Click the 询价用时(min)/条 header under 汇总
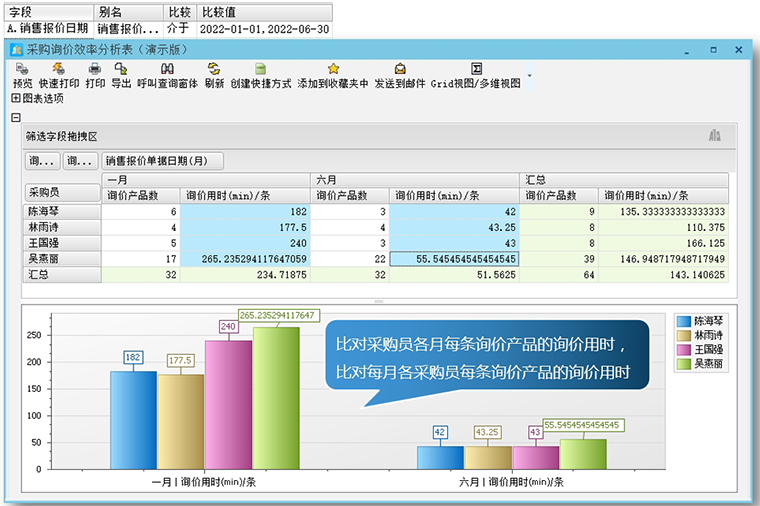 tap(664, 196)
